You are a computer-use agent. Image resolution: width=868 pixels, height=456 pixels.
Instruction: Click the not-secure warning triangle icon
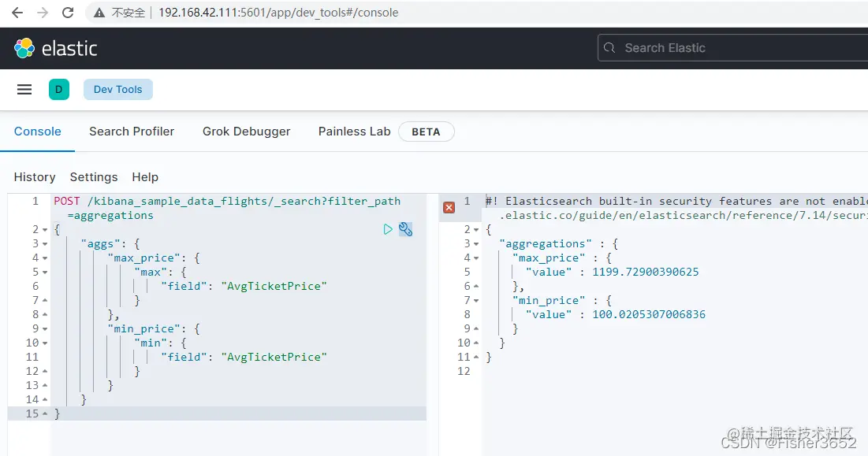point(99,13)
